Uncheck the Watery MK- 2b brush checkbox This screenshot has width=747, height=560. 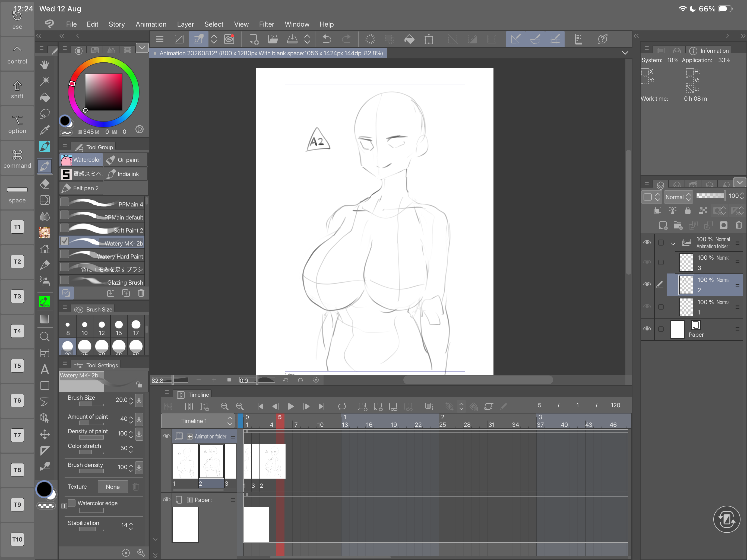click(x=65, y=241)
